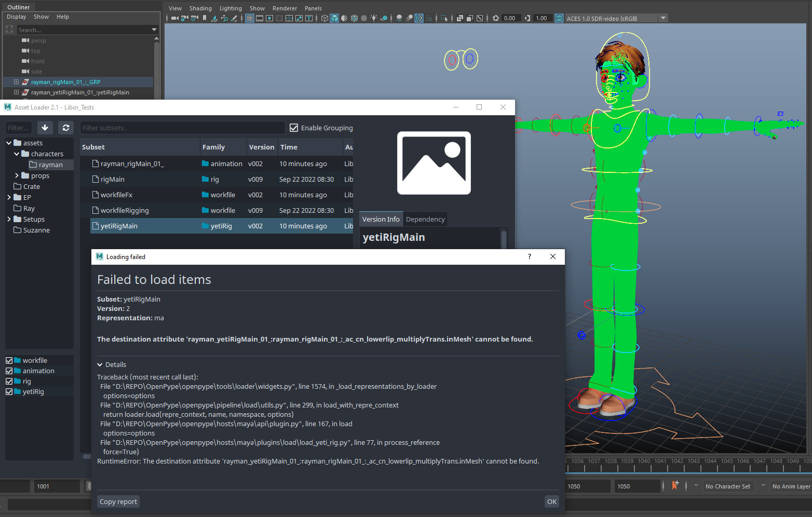Expand the EP folder
Image resolution: width=812 pixels, height=517 pixels.
(x=9, y=197)
